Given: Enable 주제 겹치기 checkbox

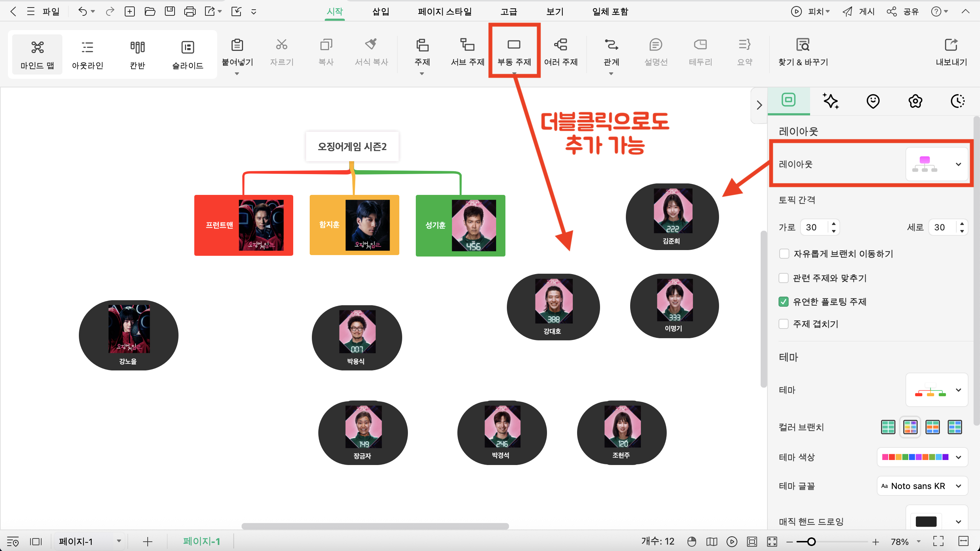Looking at the screenshot, I should 784,324.
